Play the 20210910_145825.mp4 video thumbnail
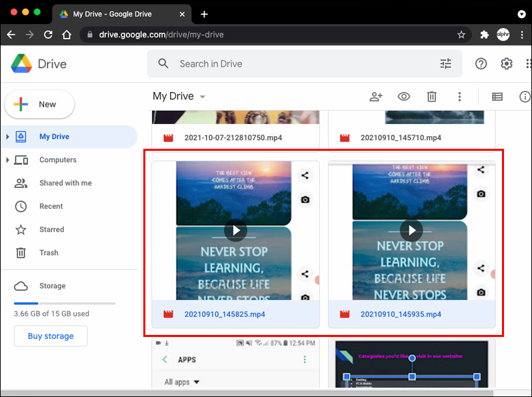This screenshot has height=397, width=532. [235, 231]
